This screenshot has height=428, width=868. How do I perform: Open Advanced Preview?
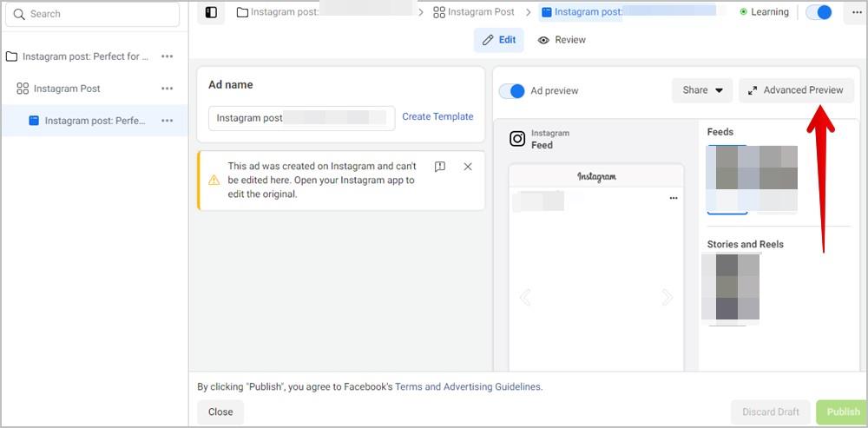pyautogui.click(x=796, y=90)
